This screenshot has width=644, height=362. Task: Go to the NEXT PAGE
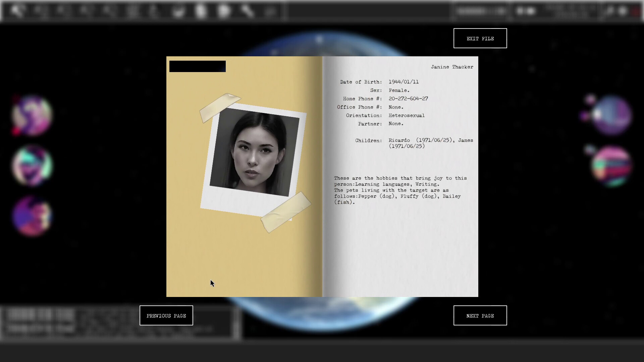tap(480, 315)
